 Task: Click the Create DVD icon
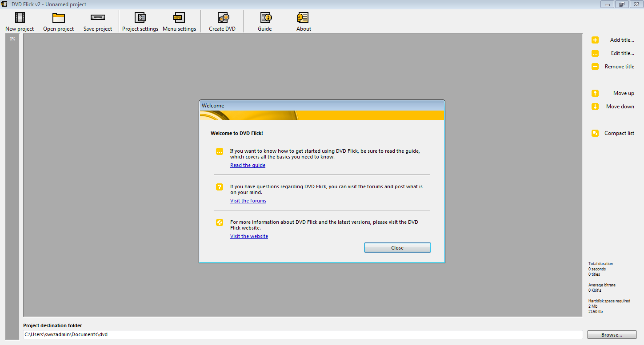pyautogui.click(x=223, y=18)
